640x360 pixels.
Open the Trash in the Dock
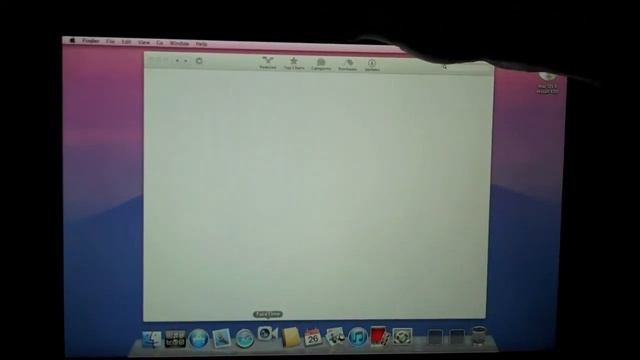479,336
